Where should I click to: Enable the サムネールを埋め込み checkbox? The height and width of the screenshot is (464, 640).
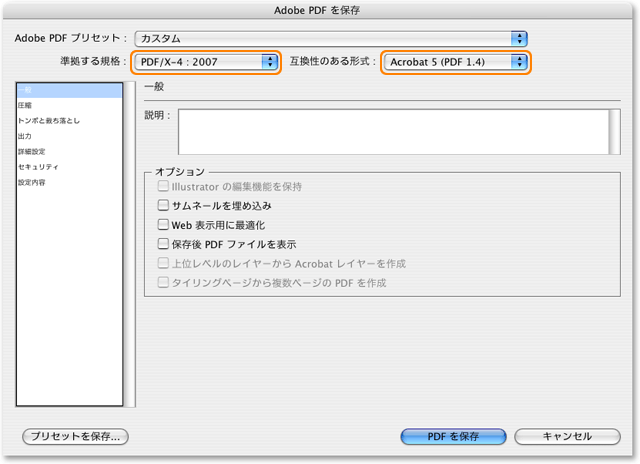(164, 206)
